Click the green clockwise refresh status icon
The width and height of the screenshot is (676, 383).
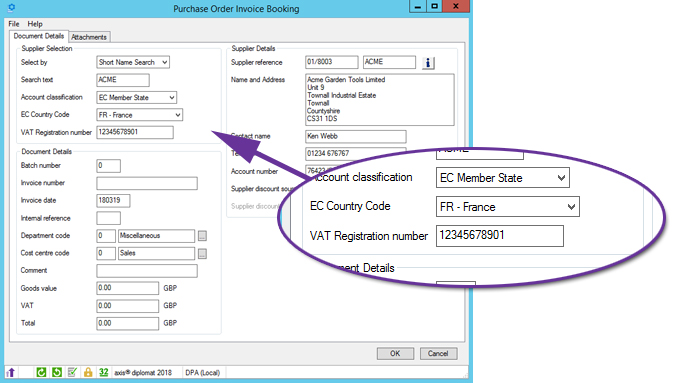pos(41,372)
